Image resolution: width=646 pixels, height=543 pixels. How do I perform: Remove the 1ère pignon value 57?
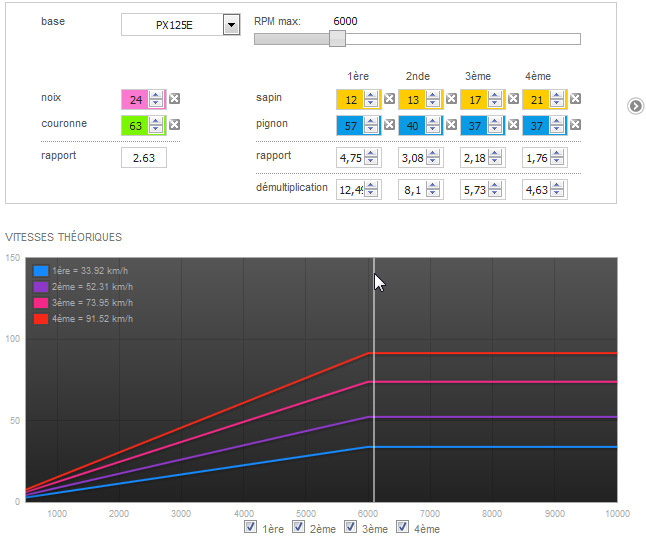click(389, 125)
